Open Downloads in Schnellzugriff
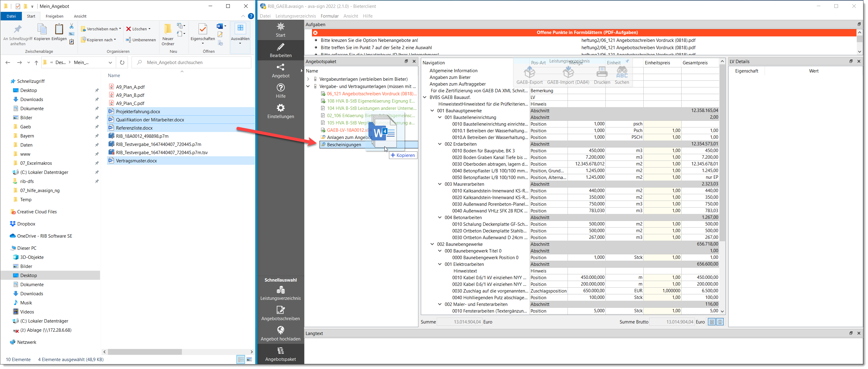868x369 pixels. click(31, 100)
